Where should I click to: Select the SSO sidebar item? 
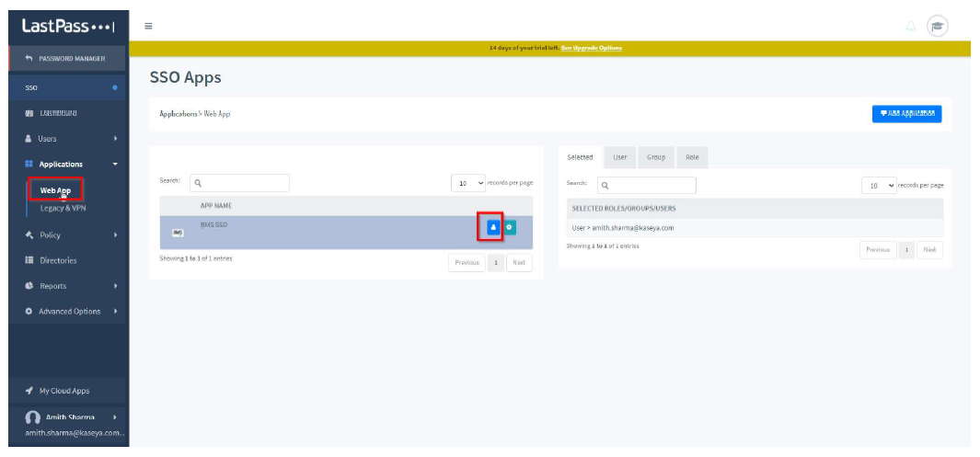[67, 87]
